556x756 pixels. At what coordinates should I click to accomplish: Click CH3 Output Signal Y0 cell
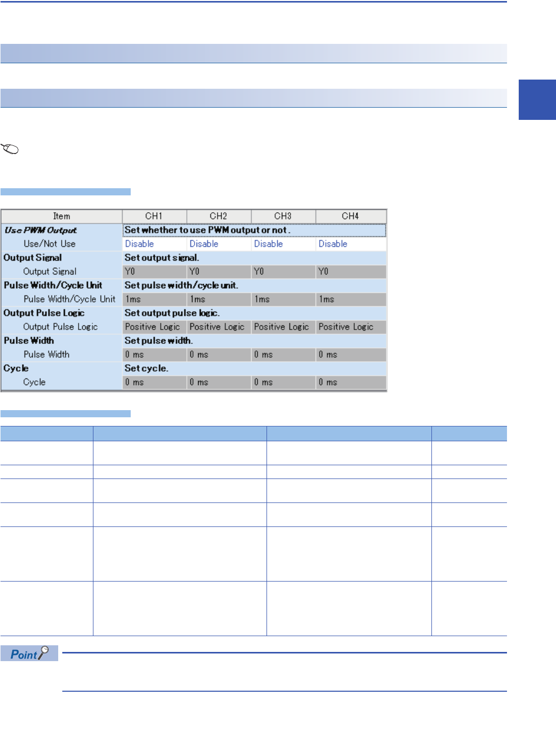[283, 271]
